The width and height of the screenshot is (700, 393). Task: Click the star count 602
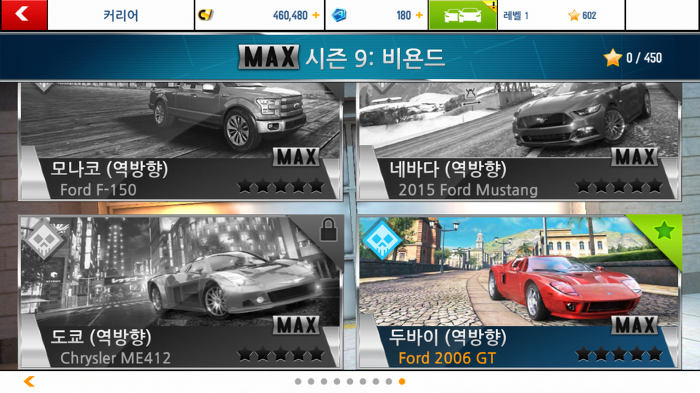click(x=589, y=16)
